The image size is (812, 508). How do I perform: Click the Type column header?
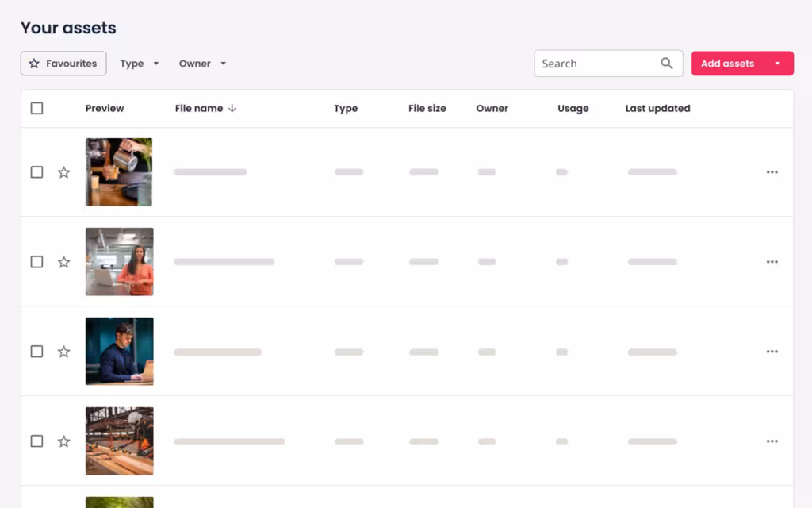click(x=346, y=108)
